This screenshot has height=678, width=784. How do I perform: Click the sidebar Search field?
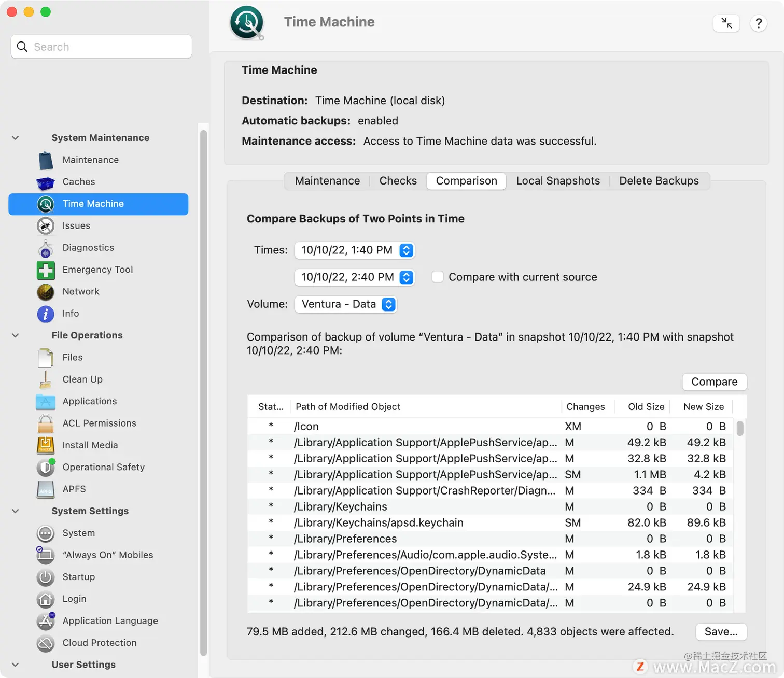pos(101,47)
